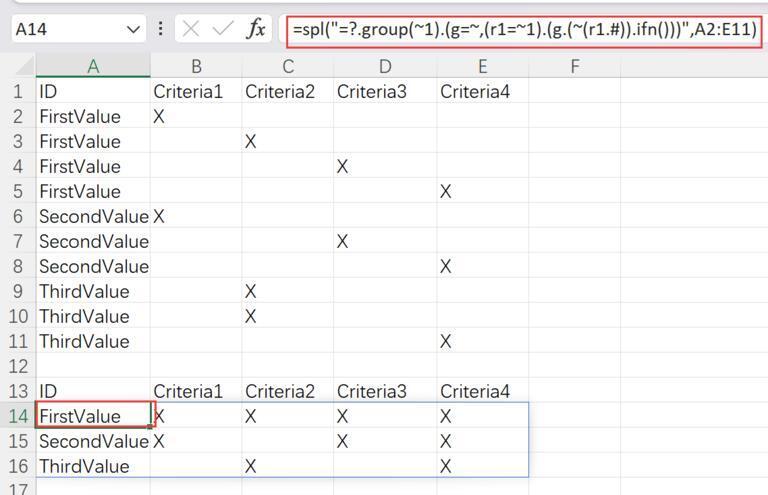768x495 pixels.
Task: Select row 12 header
Action: click(18, 366)
